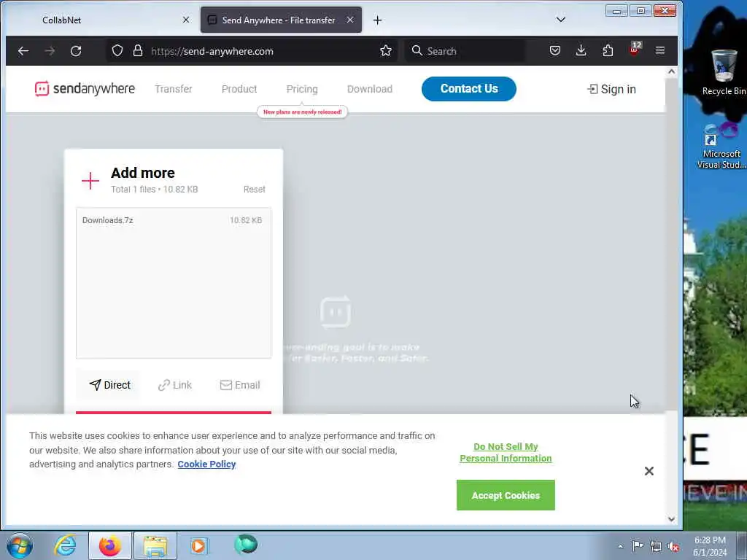Viewport: 747px width, 560px height.
Task: Click Reset to clear selected files
Action: click(255, 190)
